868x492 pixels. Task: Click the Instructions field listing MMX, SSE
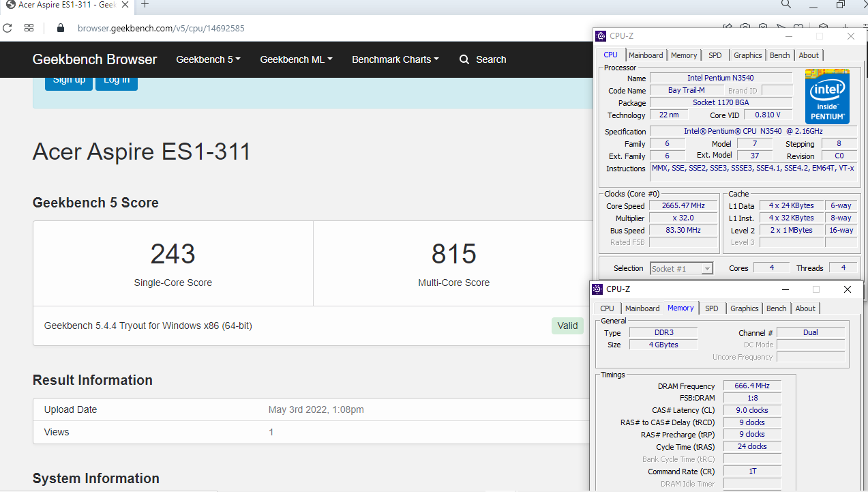[x=753, y=173]
